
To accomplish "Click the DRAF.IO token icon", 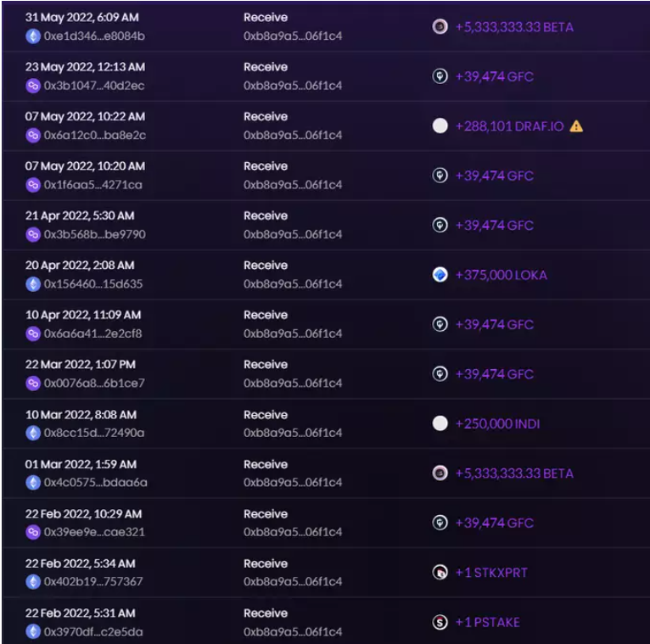I will 440,126.
